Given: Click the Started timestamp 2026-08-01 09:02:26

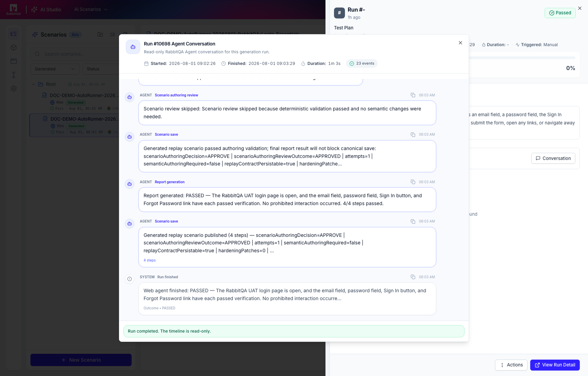Looking at the screenshot, I should pos(192,64).
